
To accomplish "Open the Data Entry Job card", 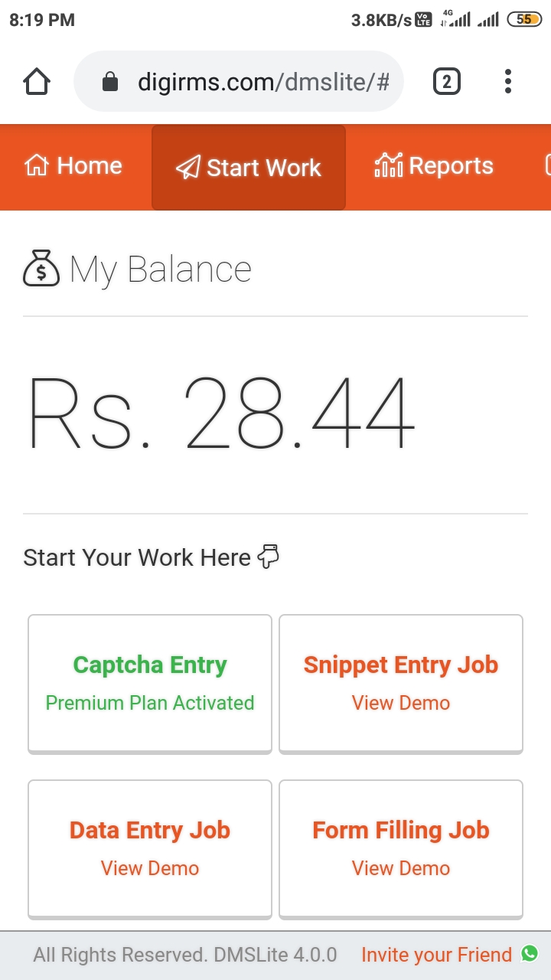I will click(150, 848).
